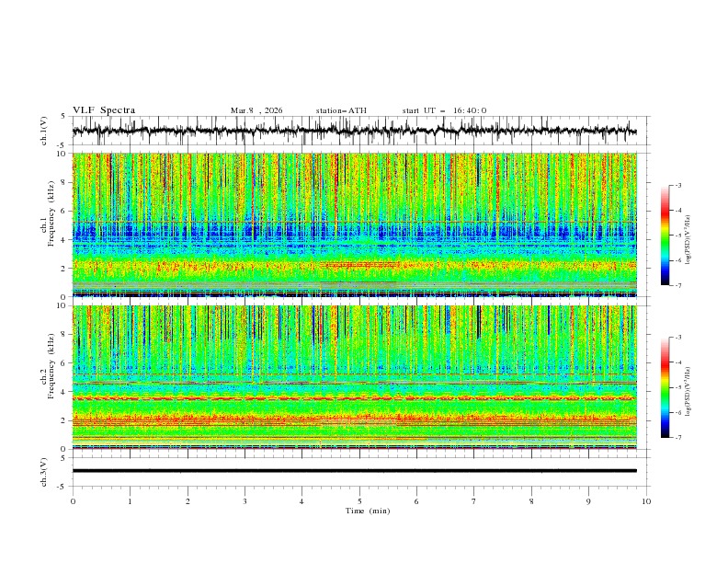Select the 'start UT = 16:40:0' header text
The image size is (728, 563).
click(x=444, y=110)
